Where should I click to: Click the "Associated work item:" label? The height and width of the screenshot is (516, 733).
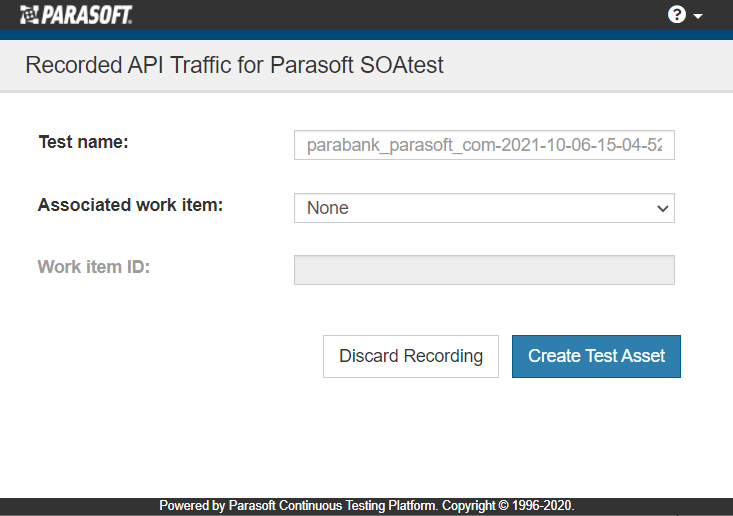130,205
